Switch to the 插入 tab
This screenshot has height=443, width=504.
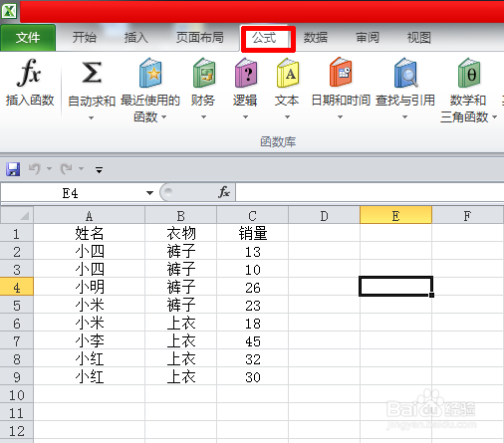[x=136, y=38]
